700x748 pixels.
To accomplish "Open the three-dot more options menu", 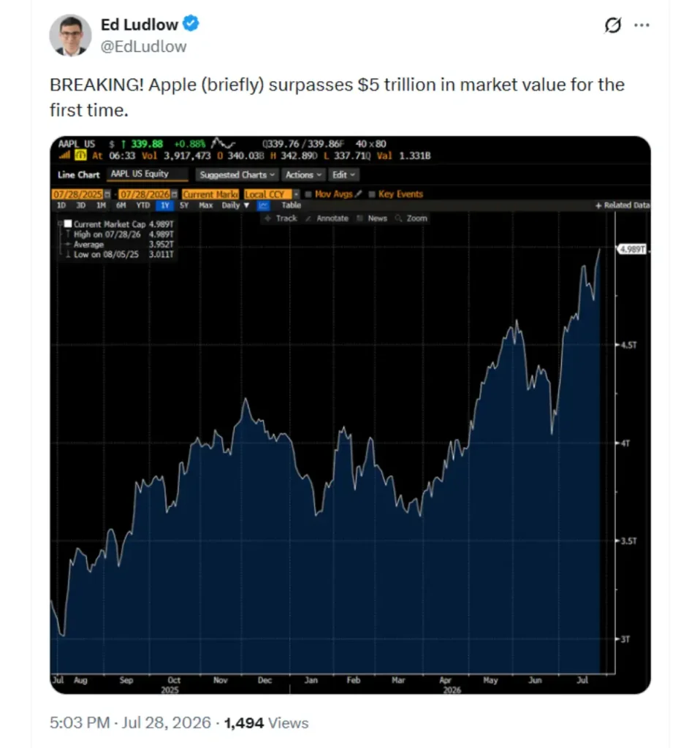I will 642,25.
